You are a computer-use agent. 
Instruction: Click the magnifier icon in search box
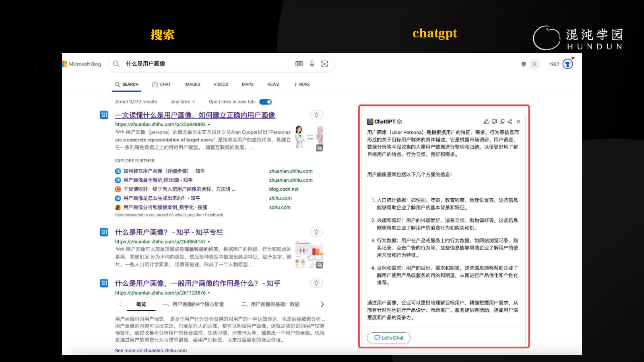116,64
